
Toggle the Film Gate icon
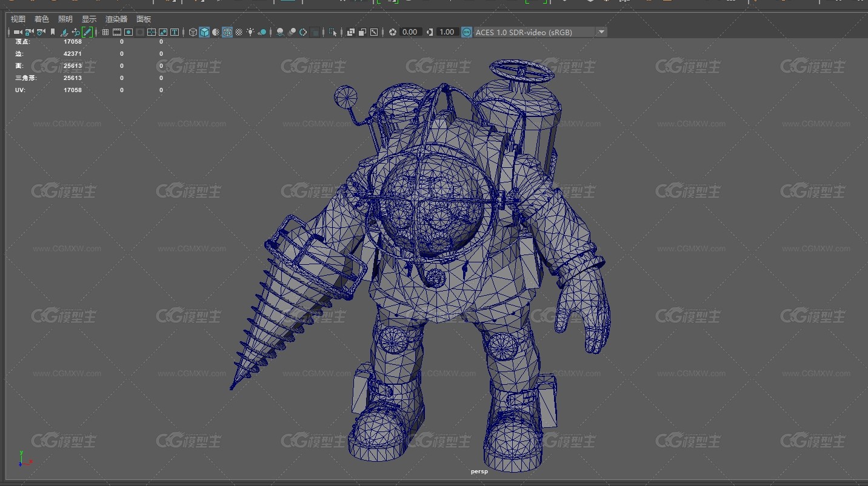[x=117, y=32]
